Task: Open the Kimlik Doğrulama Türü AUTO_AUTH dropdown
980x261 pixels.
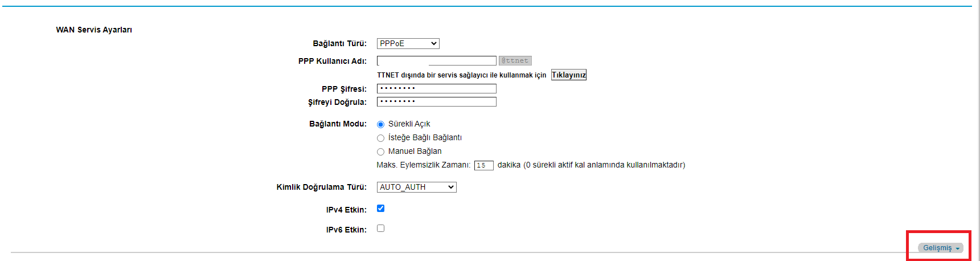Action: pos(416,187)
